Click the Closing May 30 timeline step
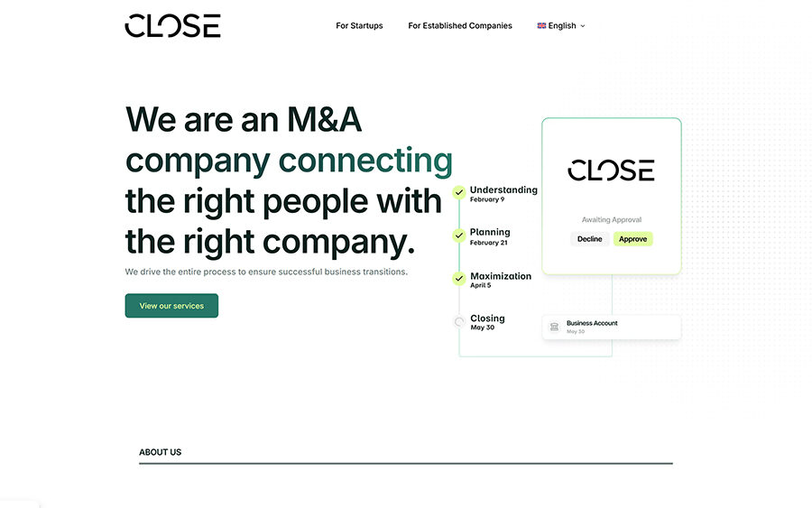Screen dimensions: 812x508 (487, 322)
